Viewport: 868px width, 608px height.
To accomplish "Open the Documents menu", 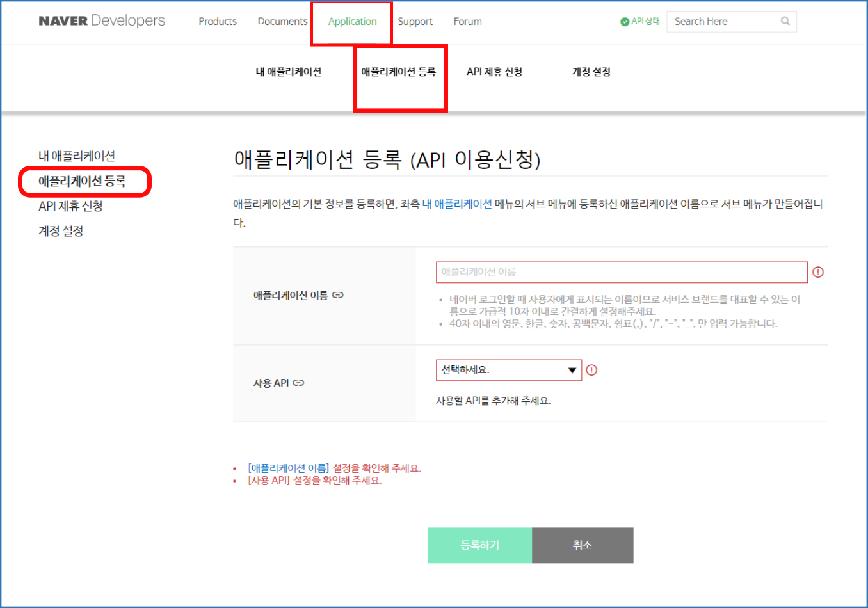I will tap(282, 22).
